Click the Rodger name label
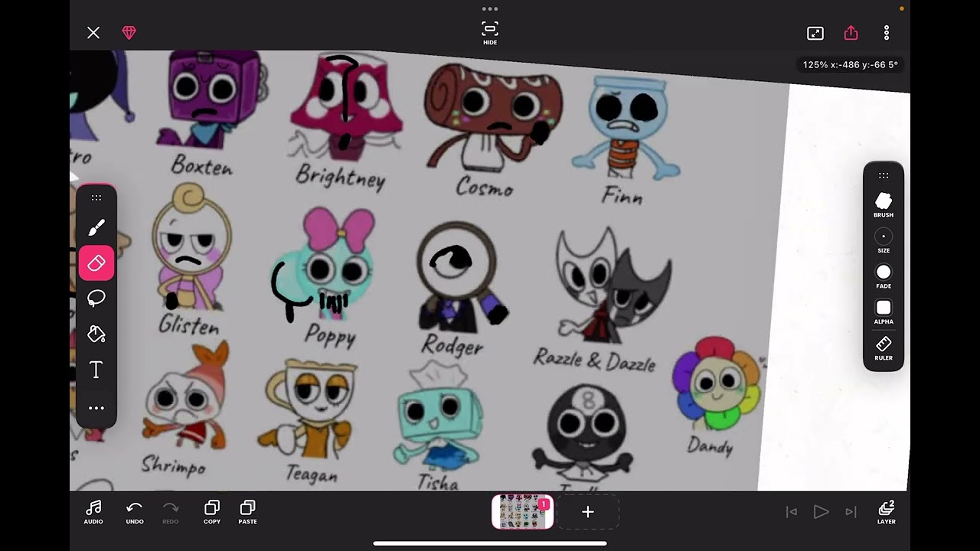This screenshot has height=551, width=980. pos(452,345)
